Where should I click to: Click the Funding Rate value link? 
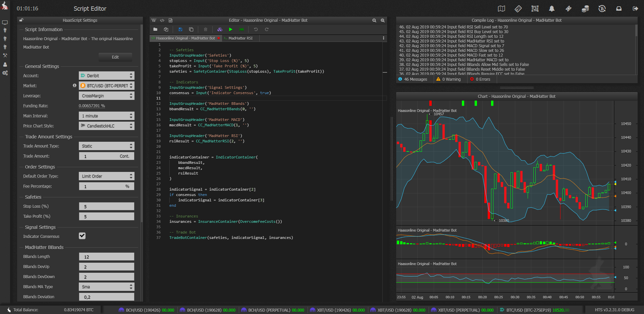92,106
